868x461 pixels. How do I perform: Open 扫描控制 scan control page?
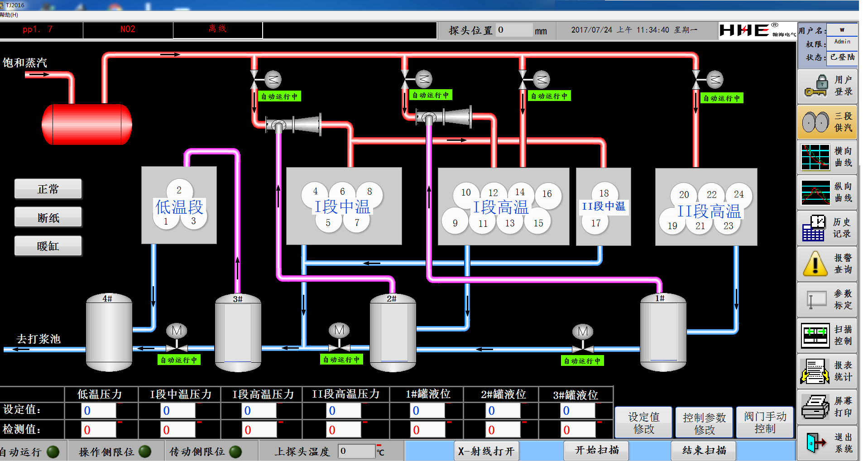tap(827, 335)
